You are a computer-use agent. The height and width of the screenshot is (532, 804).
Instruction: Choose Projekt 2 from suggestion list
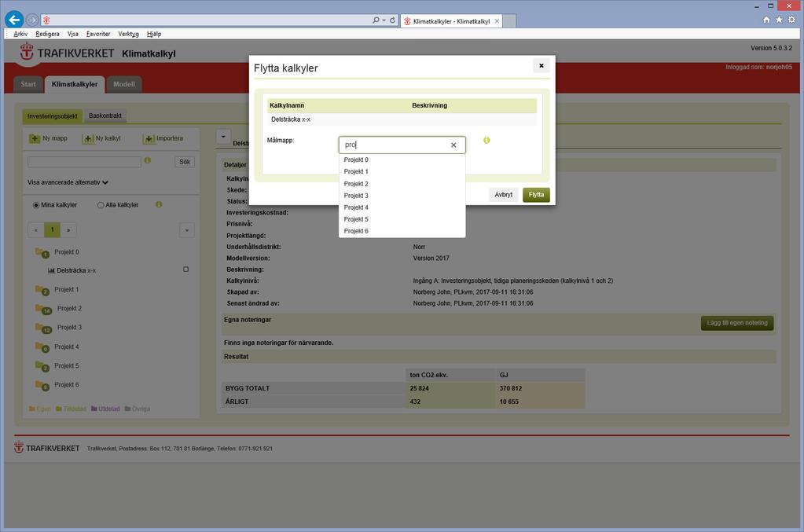click(x=402, y=184)
